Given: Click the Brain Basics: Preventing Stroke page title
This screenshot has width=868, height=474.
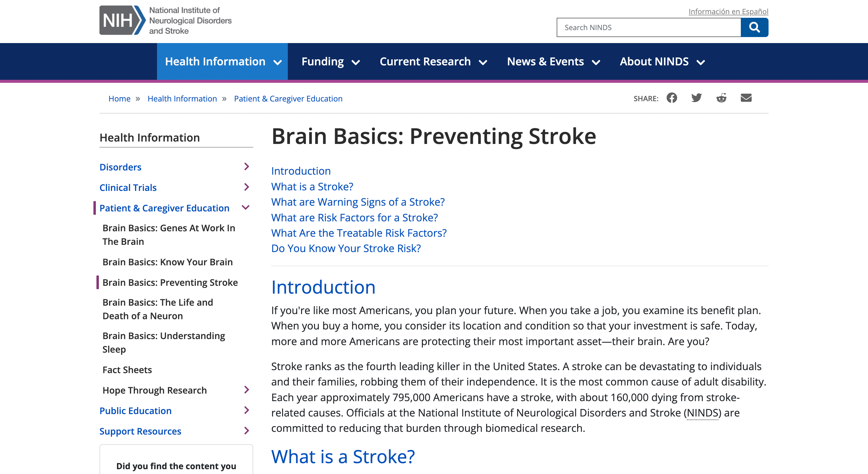Looking at the screenshot, I should pyautogui.click(x=434, y=136).
